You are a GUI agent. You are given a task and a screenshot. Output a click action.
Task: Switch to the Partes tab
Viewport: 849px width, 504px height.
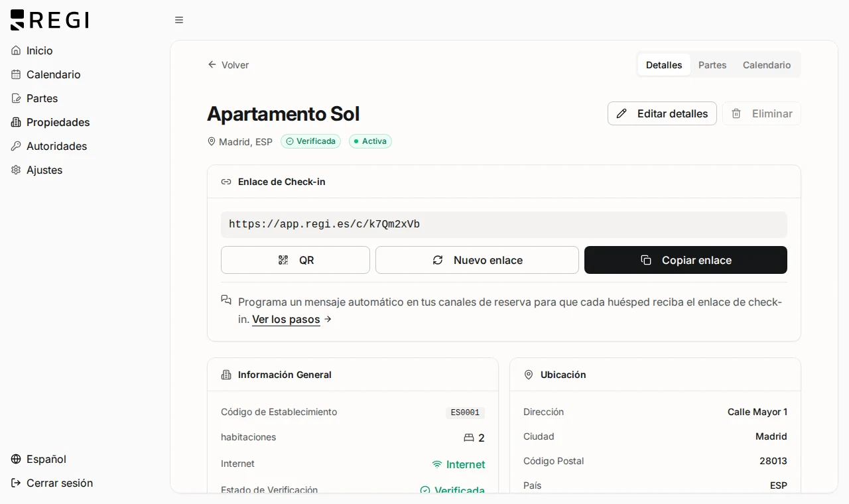[x=712, y=65]
